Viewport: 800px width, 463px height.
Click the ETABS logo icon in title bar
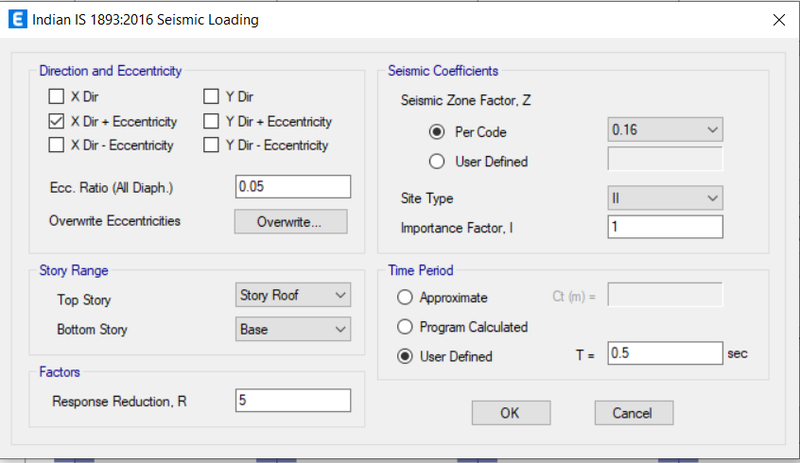pos(17,19)
